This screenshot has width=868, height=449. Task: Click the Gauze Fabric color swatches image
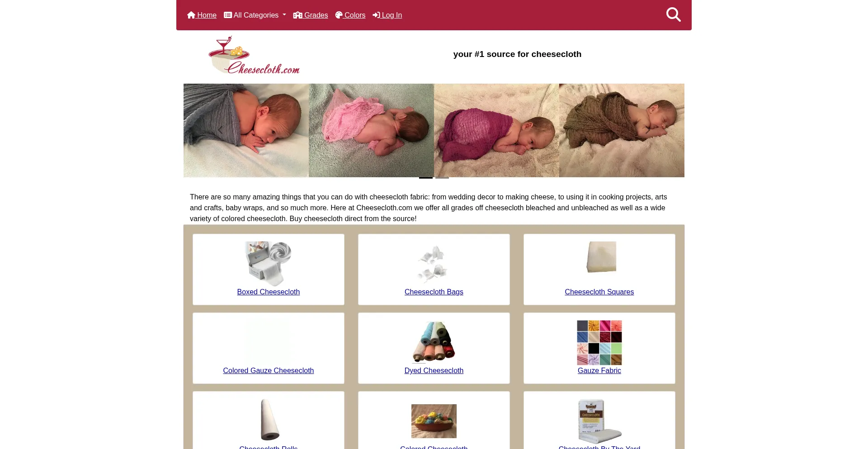(599, 343)
